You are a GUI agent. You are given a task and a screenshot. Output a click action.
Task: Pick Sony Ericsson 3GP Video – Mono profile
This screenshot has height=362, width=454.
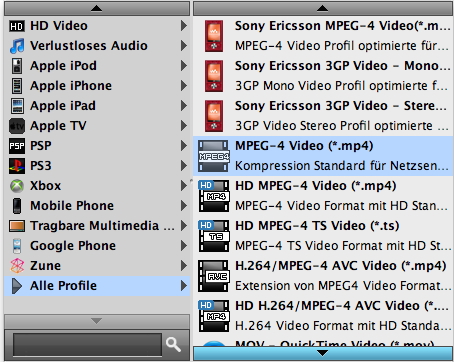point(323,76)
